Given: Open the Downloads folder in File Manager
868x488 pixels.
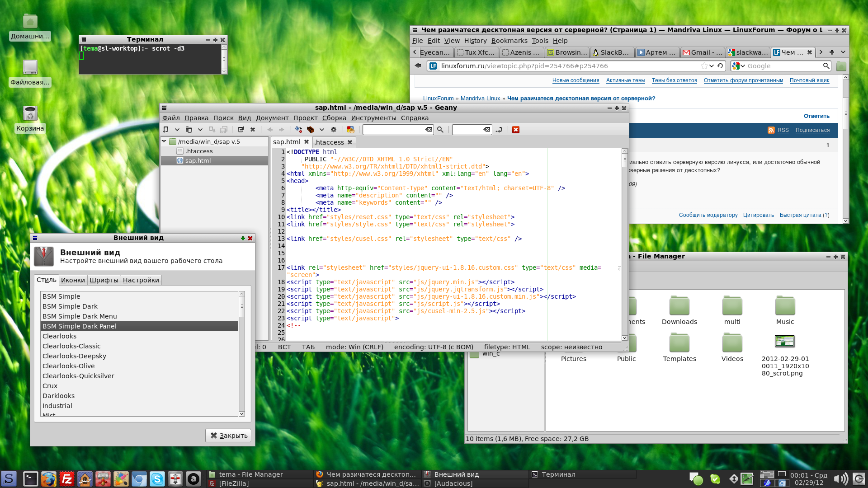Looking at the screenshot, I should pos(679,310).
